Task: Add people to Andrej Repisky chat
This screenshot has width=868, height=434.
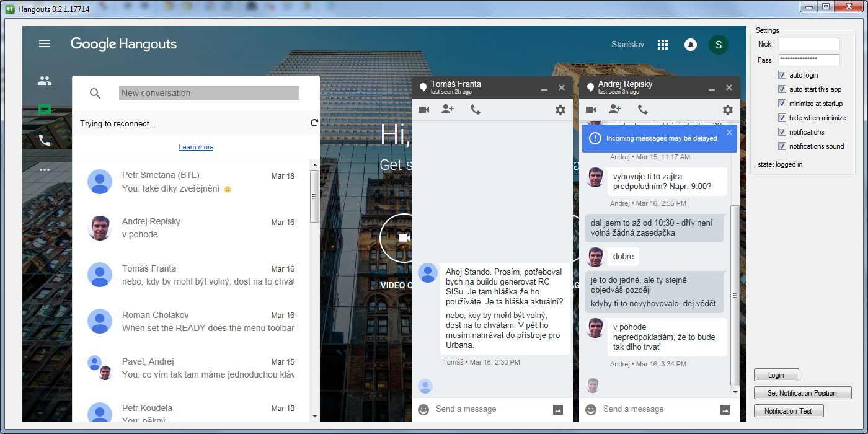Action: pos(615,110)
